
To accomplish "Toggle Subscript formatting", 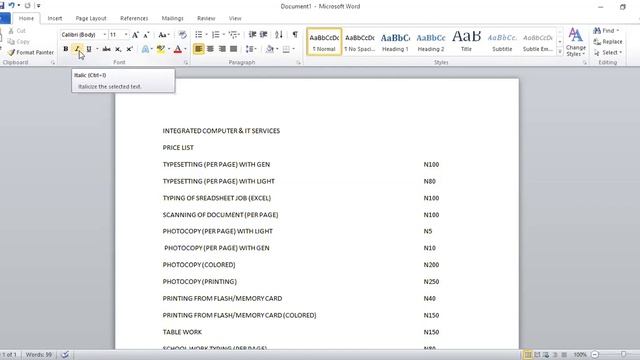I will [118, 49].
